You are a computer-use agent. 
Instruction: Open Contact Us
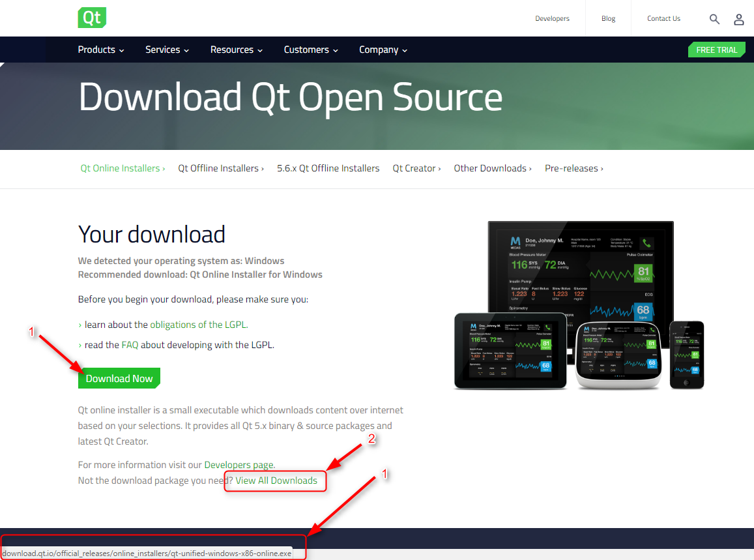coord(663,19)
